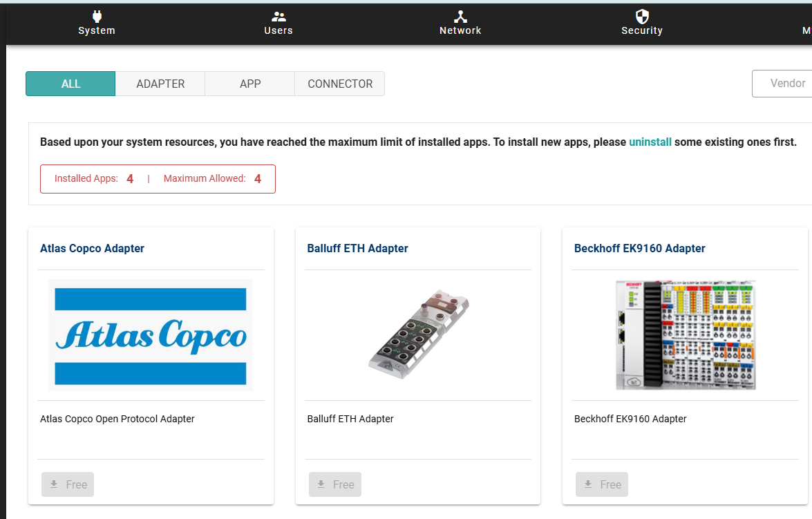812x519 pixels.
Task: Switch to the ADAPTER filter tab
Action: point(160,84)
